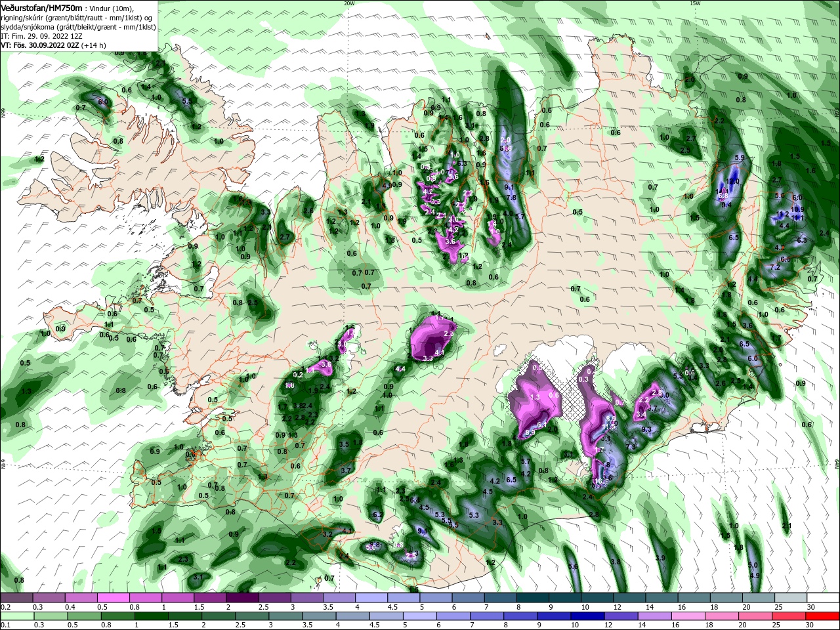Click the '7.2' value in the eastern rain band
Image resolution: width=840 pixels, height=630 pixels.
pos(774,267)
